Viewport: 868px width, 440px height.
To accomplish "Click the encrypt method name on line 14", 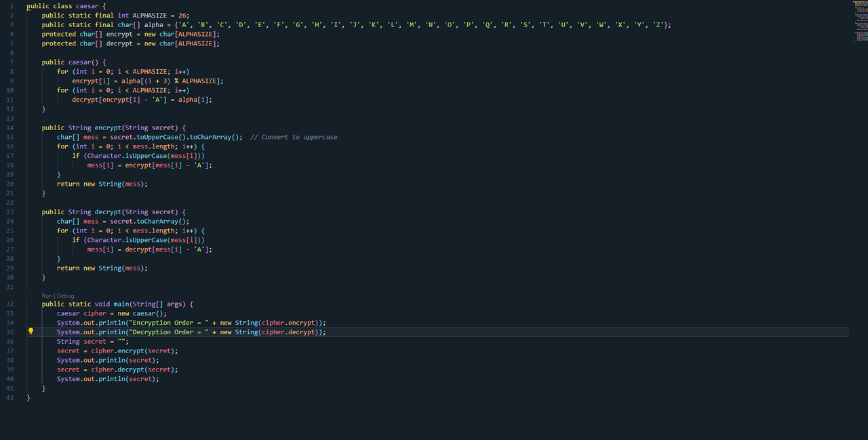I will pos(110,127).
